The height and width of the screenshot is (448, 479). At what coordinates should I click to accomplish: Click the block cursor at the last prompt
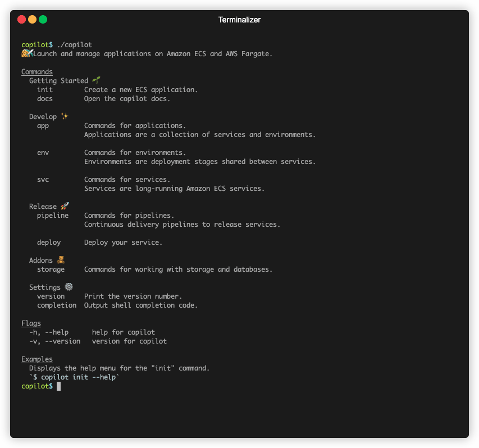[x=58, y=386]
